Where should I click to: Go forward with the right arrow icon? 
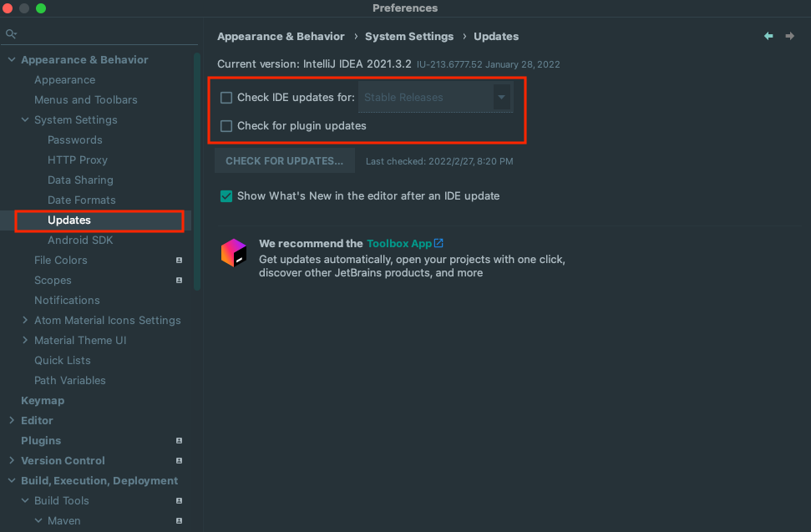(790, 36)
